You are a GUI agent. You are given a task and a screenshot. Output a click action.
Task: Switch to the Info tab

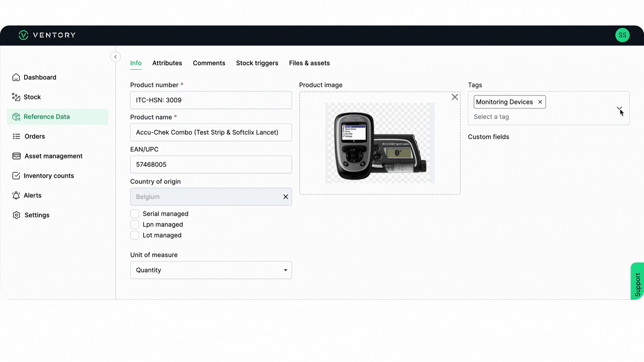[x=136, y=63]
